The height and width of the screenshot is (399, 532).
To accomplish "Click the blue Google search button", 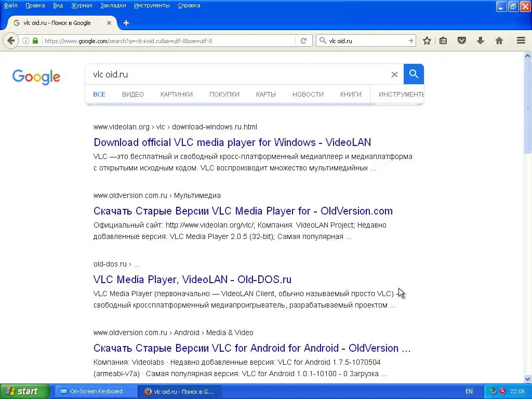I will point(414,74).
